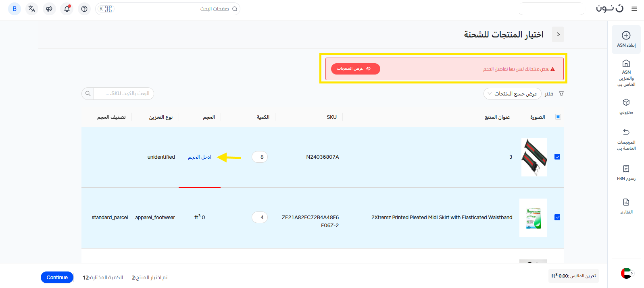Click the search magnifier button beside SKU input
The width and height of the screenshot is (644, 288).
[x=88, y=93]
